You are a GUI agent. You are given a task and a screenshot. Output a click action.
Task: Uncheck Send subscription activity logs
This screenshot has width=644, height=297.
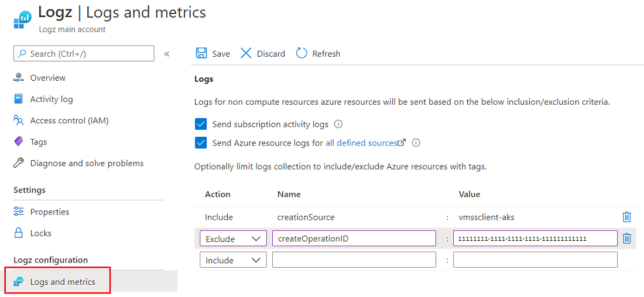point(201,124)
